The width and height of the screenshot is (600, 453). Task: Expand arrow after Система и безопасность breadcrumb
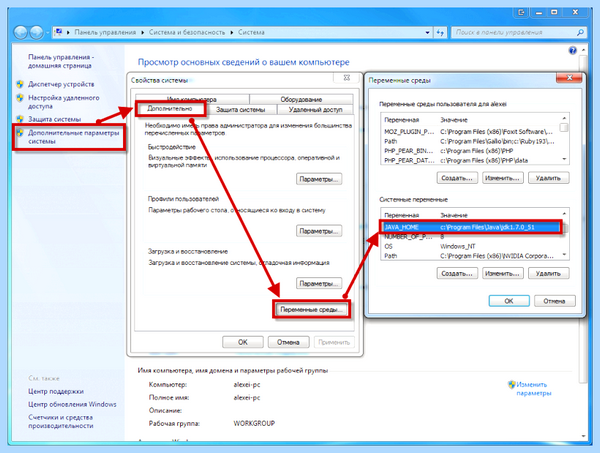pyautogui.click(x=232, y=33)
